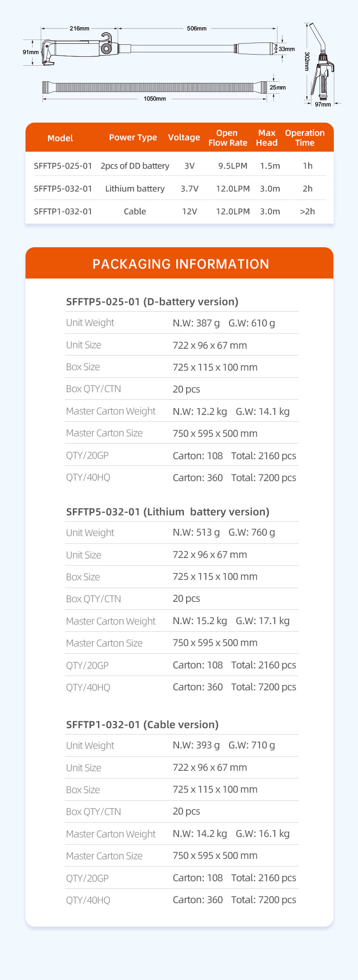Click the Operation Time column header
This screenshot has height=980, width=358.
[x=305, y=138]
